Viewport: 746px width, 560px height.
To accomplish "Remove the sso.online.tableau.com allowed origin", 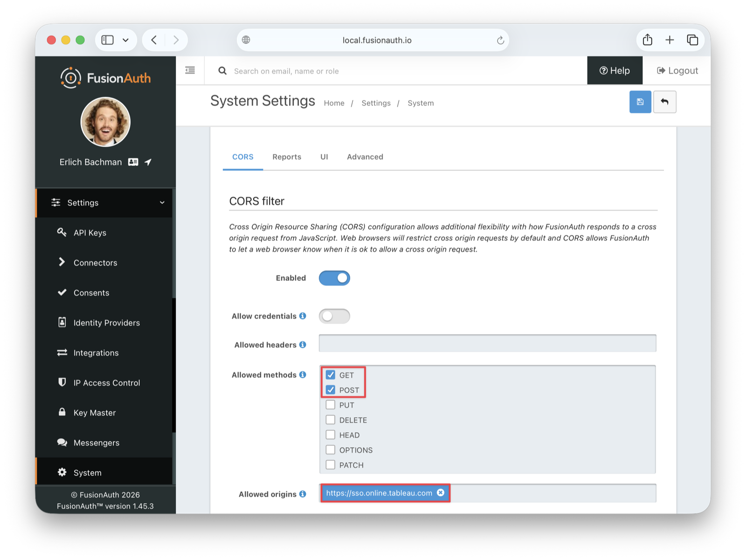I will (441, 492).
